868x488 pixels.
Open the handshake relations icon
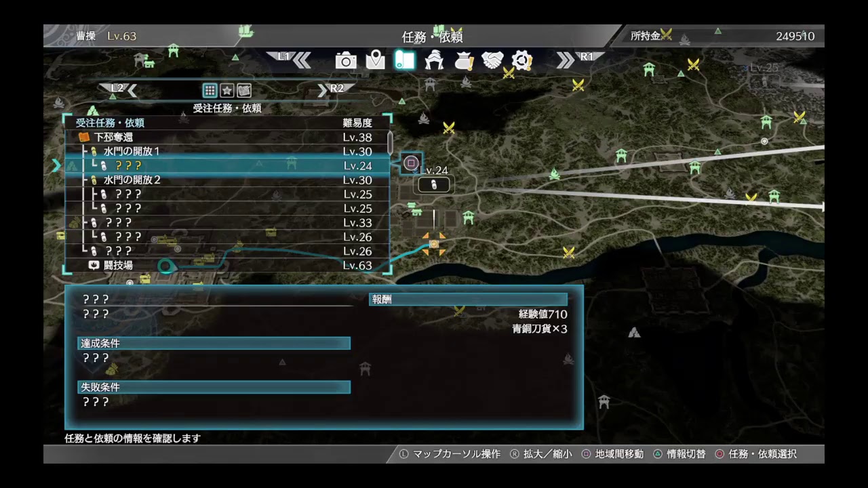coord(493,61)
